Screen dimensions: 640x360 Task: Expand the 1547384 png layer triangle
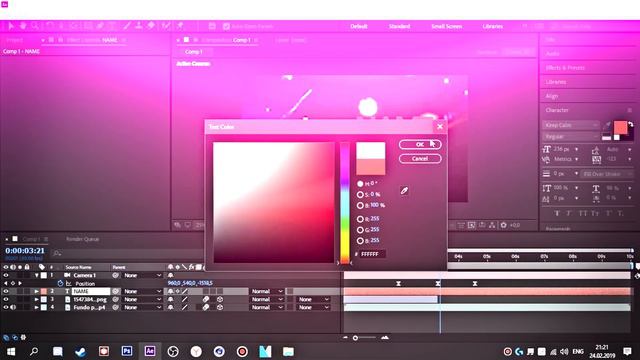tap(36, 299)
